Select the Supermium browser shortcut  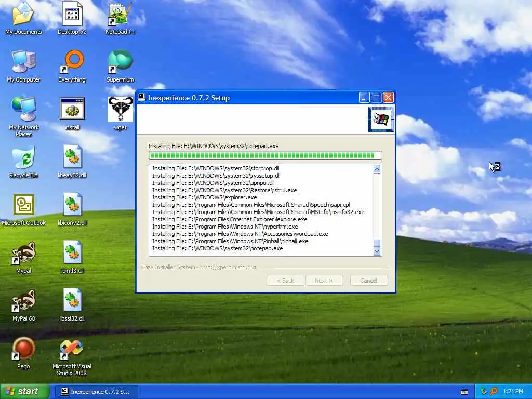click(x=120, y=66)
